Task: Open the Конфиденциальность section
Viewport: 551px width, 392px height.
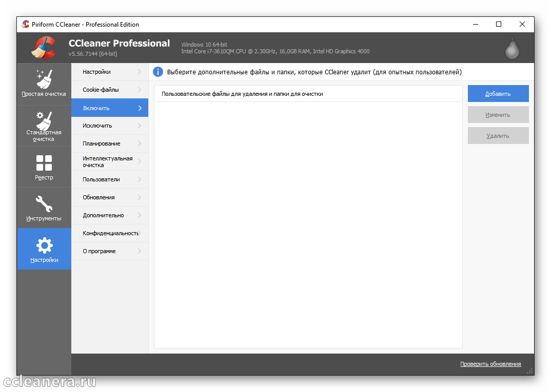Action: pyautogui.click(x=109, y=233)
